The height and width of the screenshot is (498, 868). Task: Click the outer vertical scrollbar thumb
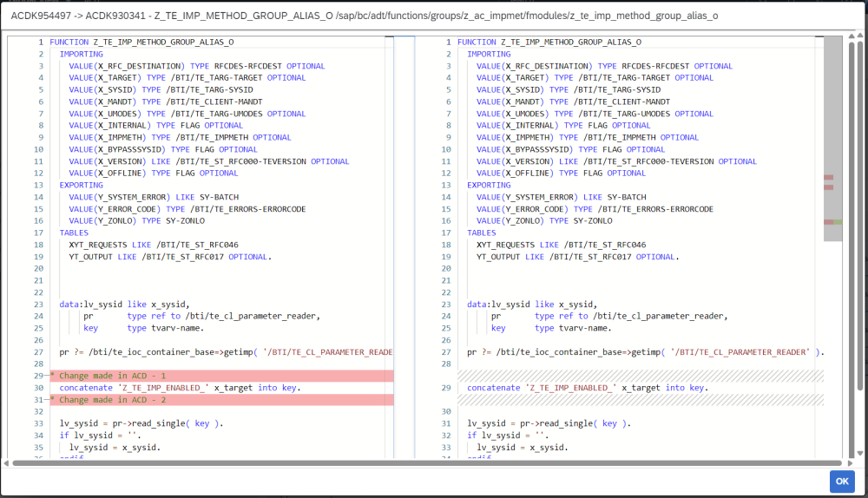859,216
